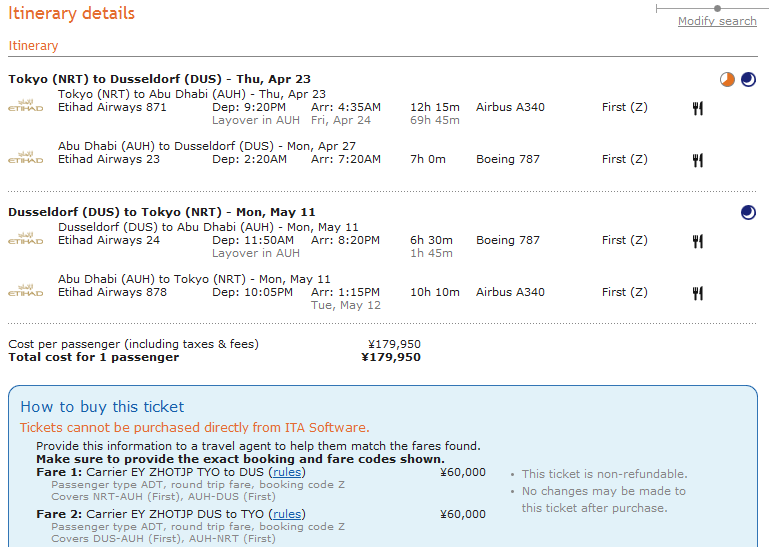
Task: Open rules link for Fare 2
Action: pyautogui.click(x=289, y=514)
